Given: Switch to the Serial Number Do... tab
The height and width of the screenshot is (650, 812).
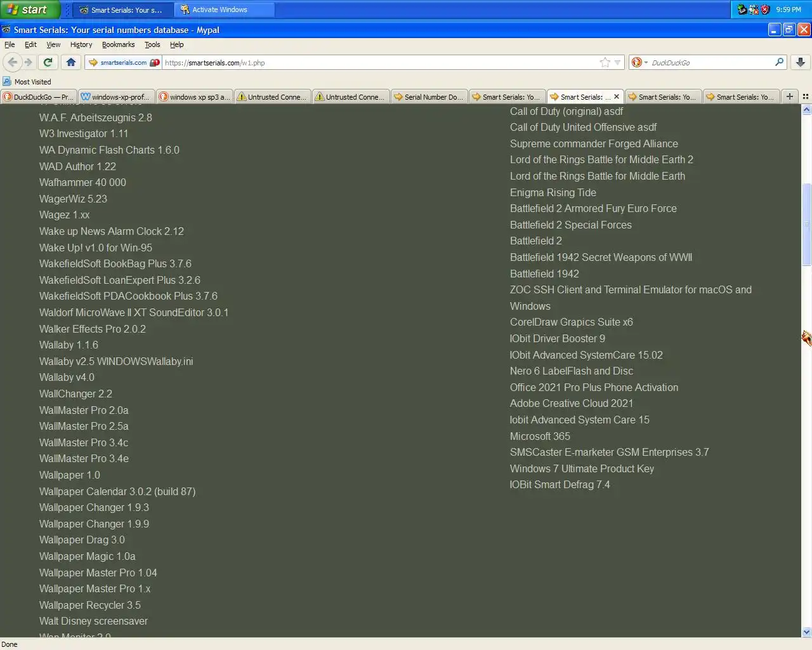Looking at the screenshot, I should pyautogui.click(x=429, y=96).
